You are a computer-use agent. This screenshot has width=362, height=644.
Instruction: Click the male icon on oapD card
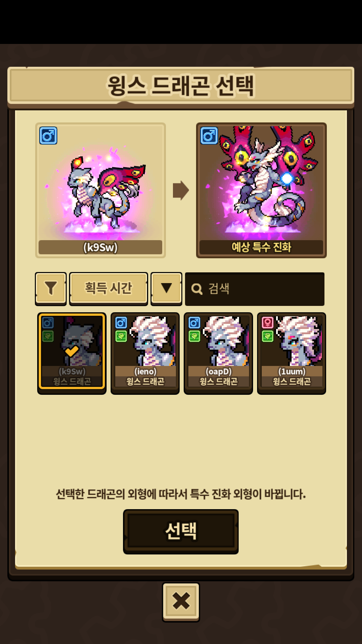tap(194, 323)
